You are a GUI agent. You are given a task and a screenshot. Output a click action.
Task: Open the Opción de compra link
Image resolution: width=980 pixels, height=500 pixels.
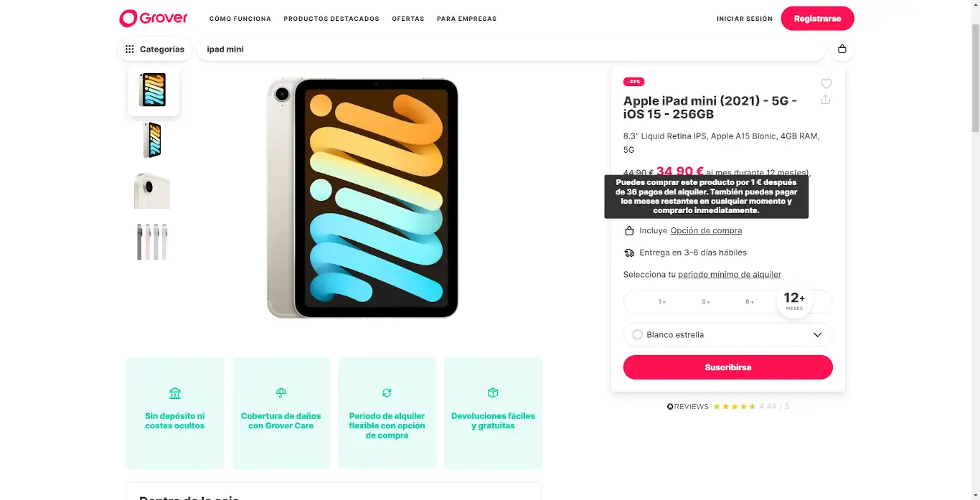(706, 231)
